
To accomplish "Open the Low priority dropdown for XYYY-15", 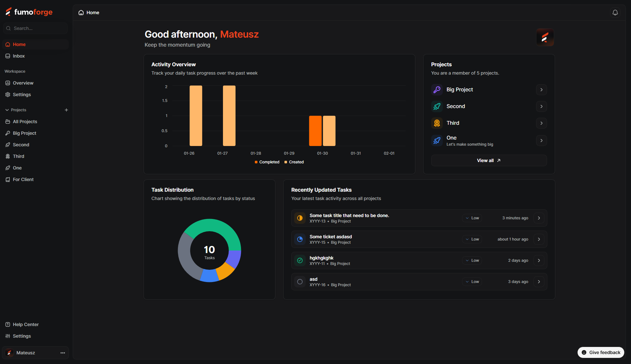I will [x=472, y=239].
